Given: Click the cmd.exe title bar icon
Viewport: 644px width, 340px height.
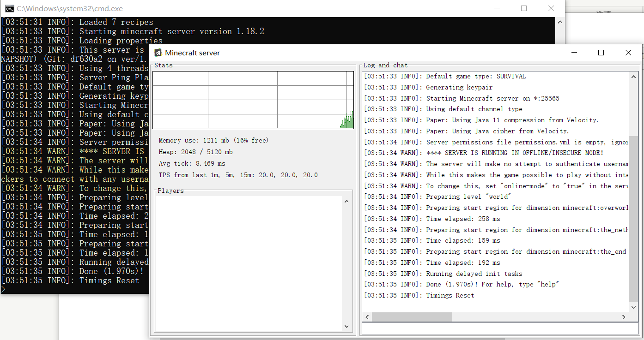Looking at the screenshot, I should 8,8.
